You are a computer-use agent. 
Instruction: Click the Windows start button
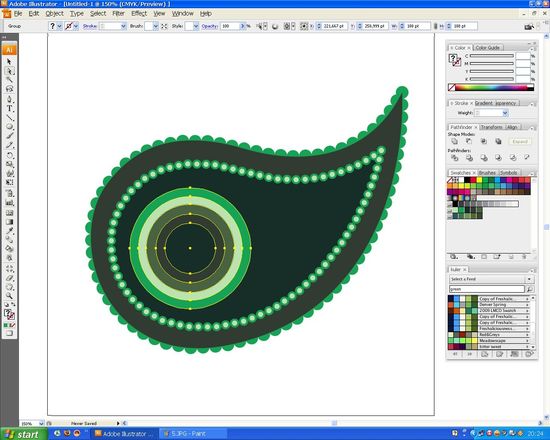click(x=23, y=434)
